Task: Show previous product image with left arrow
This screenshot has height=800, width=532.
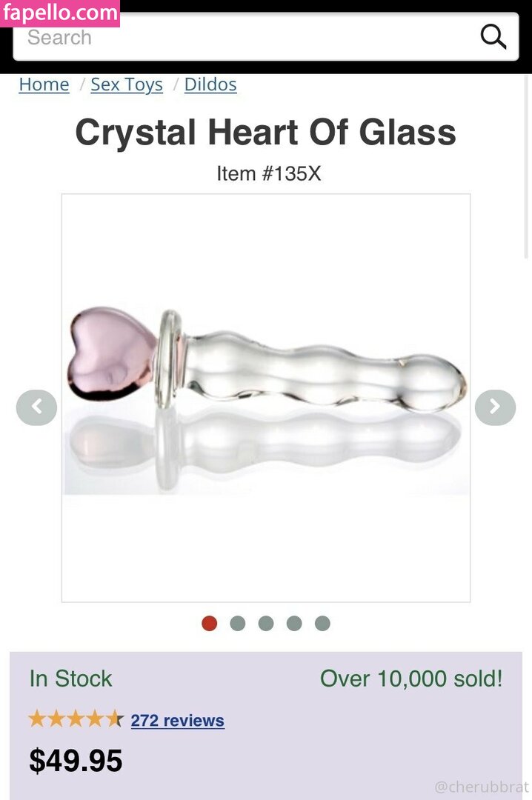Action: point(36,407)
